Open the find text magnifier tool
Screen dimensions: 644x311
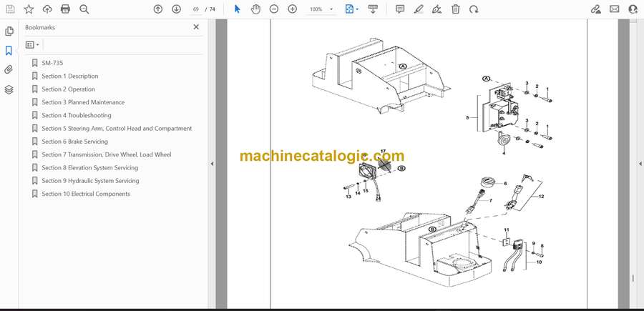point(84,9)
